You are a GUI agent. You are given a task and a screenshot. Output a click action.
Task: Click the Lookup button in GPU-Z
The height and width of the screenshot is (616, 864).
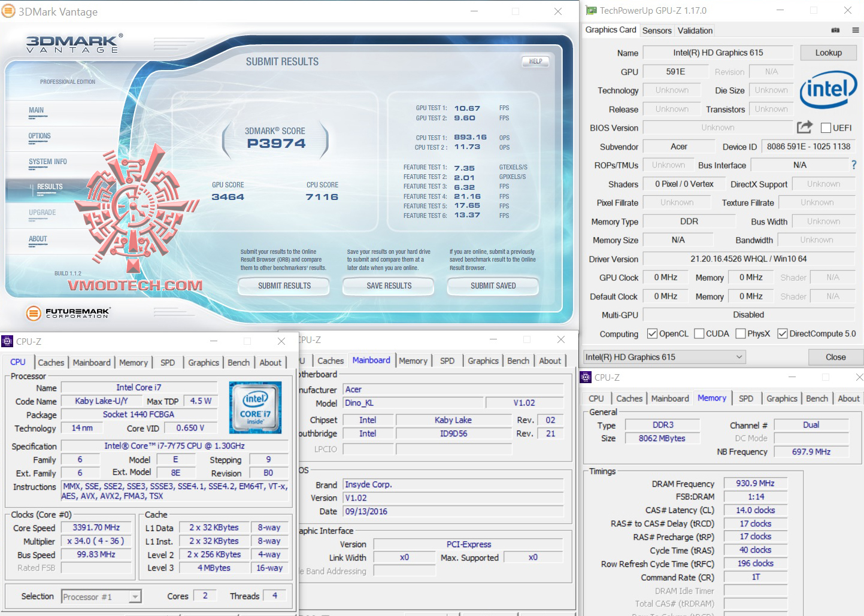[x=828, y=53]
